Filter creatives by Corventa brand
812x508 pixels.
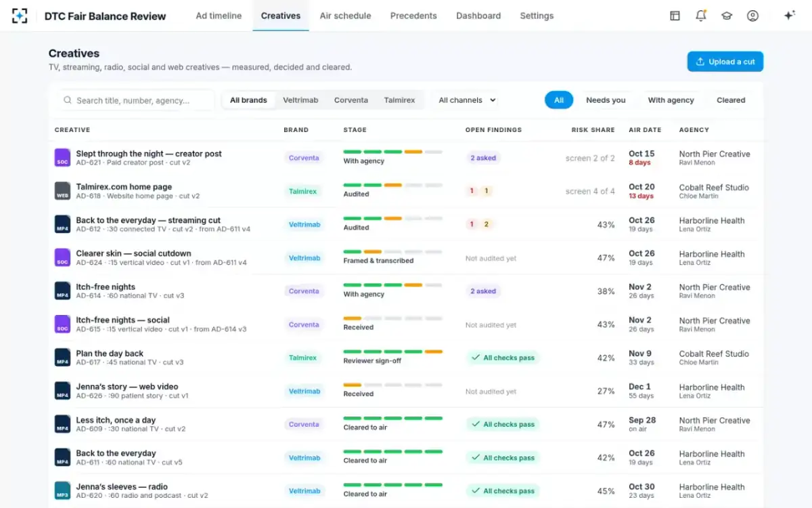coord(351,100)
